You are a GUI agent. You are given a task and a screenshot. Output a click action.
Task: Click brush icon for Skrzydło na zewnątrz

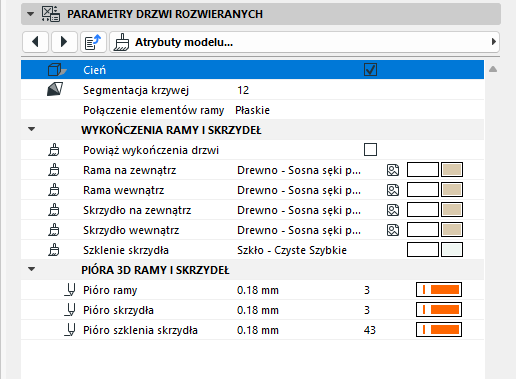54,210
